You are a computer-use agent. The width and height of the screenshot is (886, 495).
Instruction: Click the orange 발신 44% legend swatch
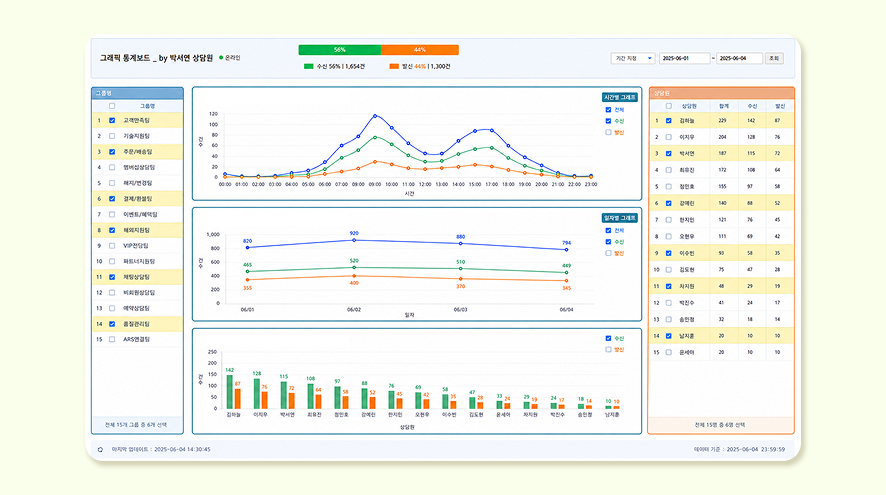click(x=394, y=66)
